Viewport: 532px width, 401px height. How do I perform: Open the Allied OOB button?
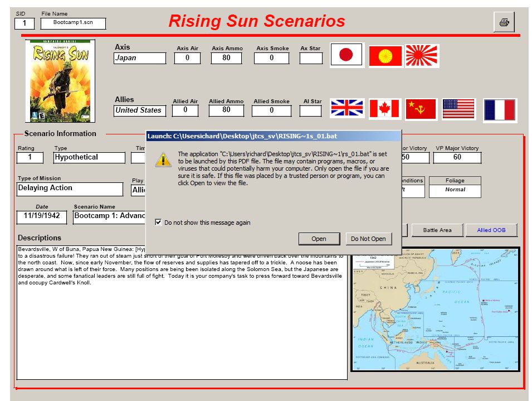point(491,230)
